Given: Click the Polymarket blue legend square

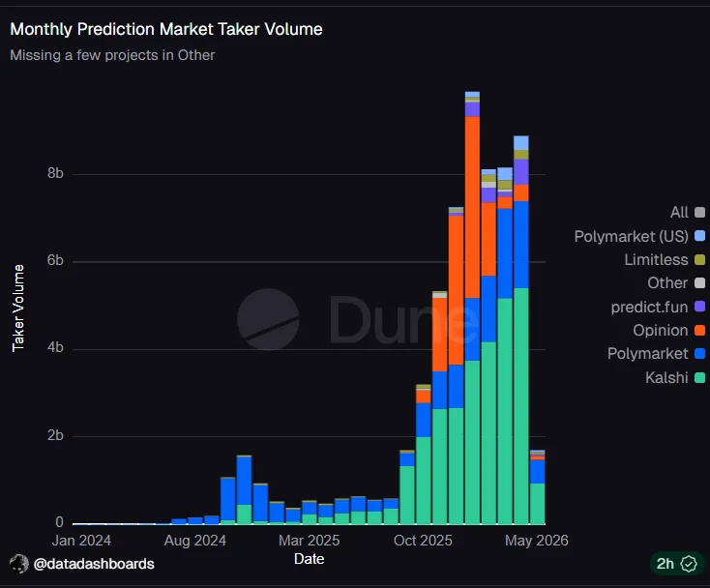Looking at the screenshot, I should click(x=699, y=354).
